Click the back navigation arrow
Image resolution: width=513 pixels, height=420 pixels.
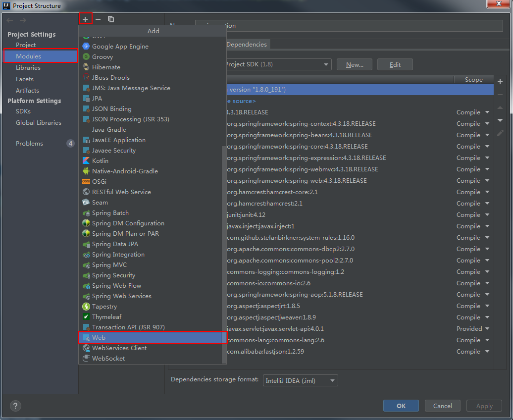coord(10,20)
